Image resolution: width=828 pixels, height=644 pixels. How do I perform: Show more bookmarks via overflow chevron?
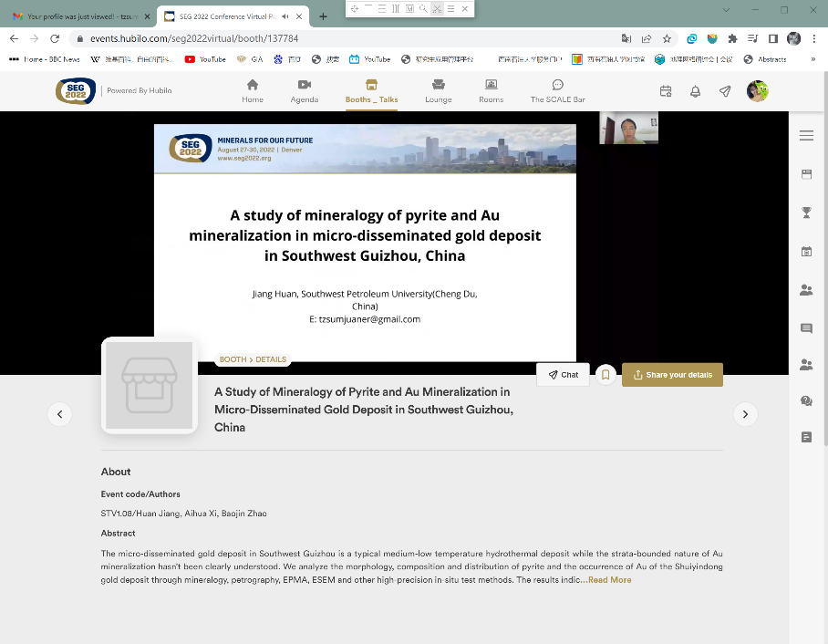pos(812,59)
